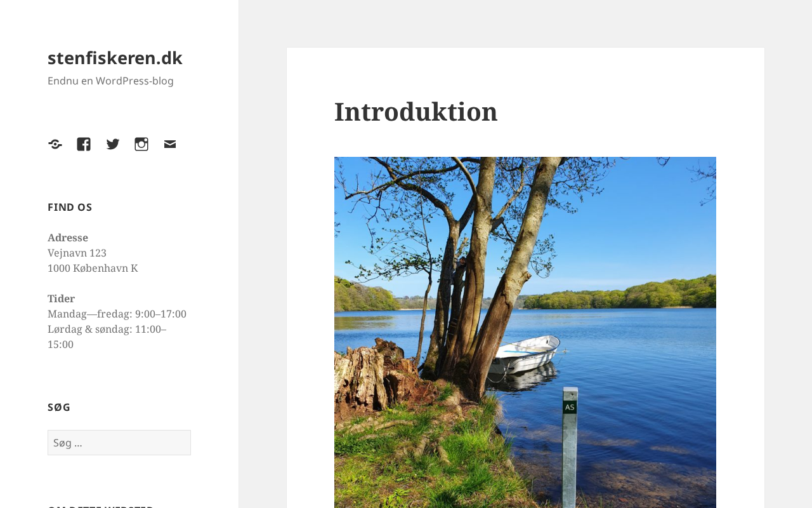
Task: Visit the Twitter bird icon link
Action: (113, 144)
